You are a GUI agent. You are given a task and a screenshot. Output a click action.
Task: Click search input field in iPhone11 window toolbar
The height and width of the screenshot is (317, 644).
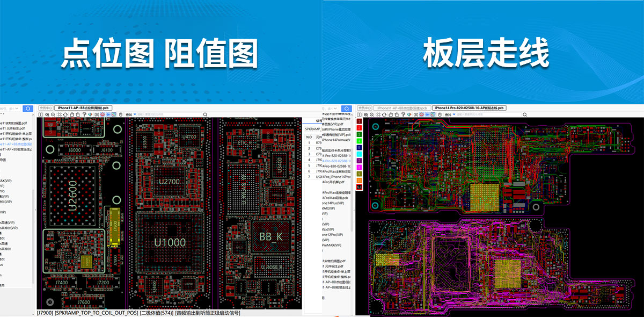point(169,114)
